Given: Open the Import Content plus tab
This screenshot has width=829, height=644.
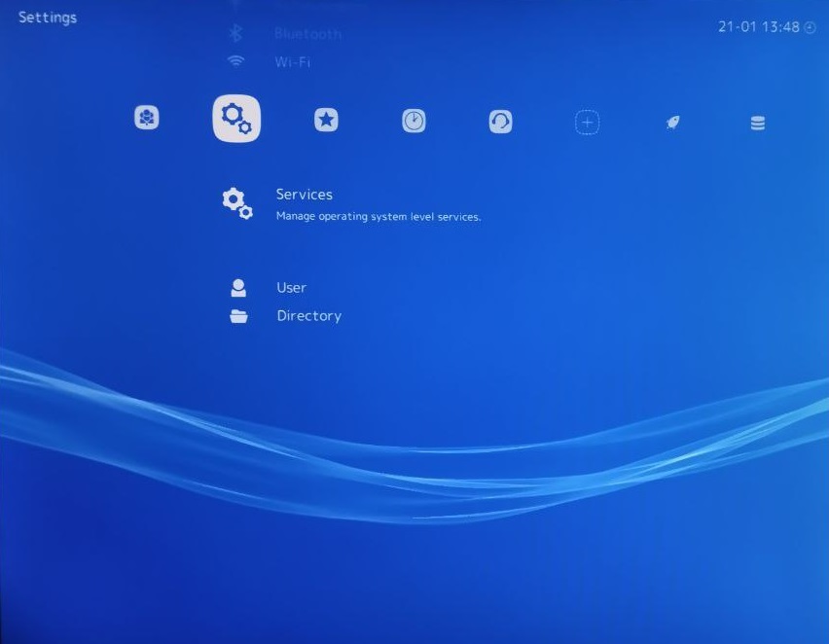Looking at the screenshot, I should pos(587,123).
